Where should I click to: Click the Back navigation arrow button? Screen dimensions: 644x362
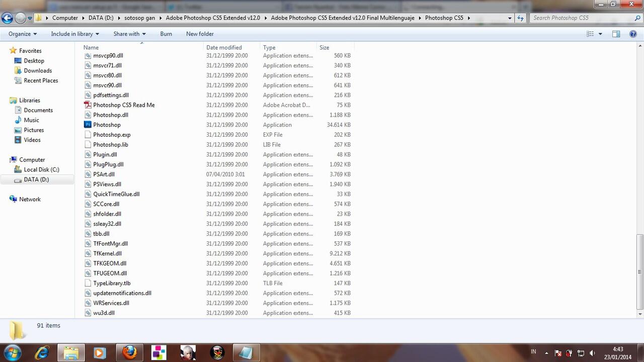pos(7,18)
